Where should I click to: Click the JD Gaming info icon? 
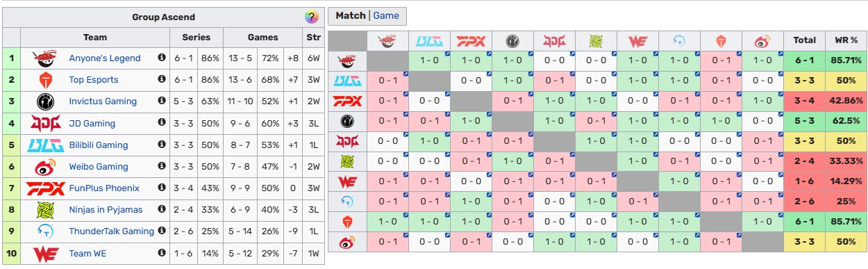(x=162, y=123)
